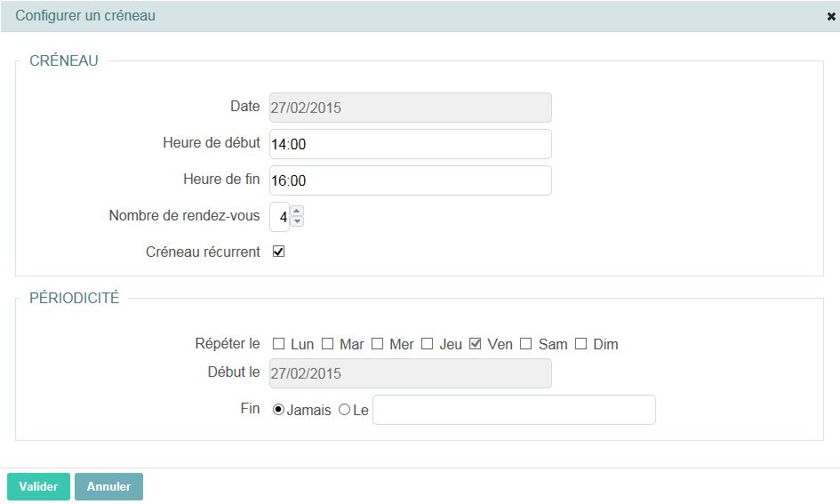Choose the Le end date radio button
This screenshot has height=504, width=840.
tap(344, 410)
